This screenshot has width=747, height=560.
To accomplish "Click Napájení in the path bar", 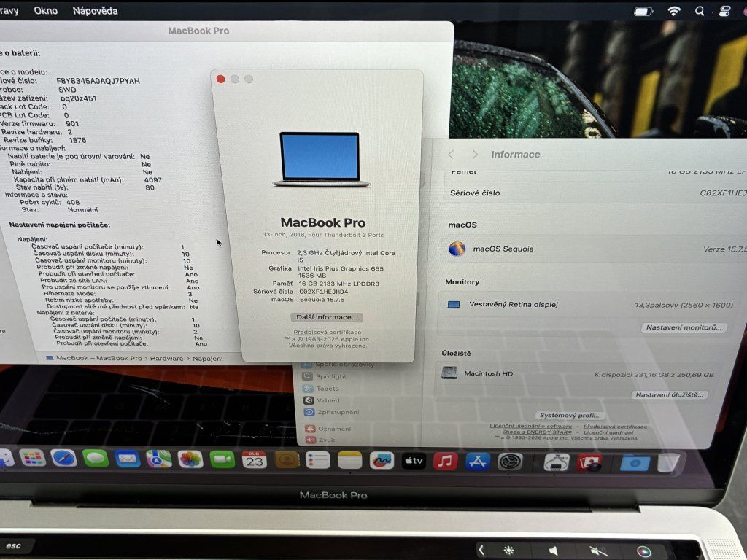I will (207, 359).
